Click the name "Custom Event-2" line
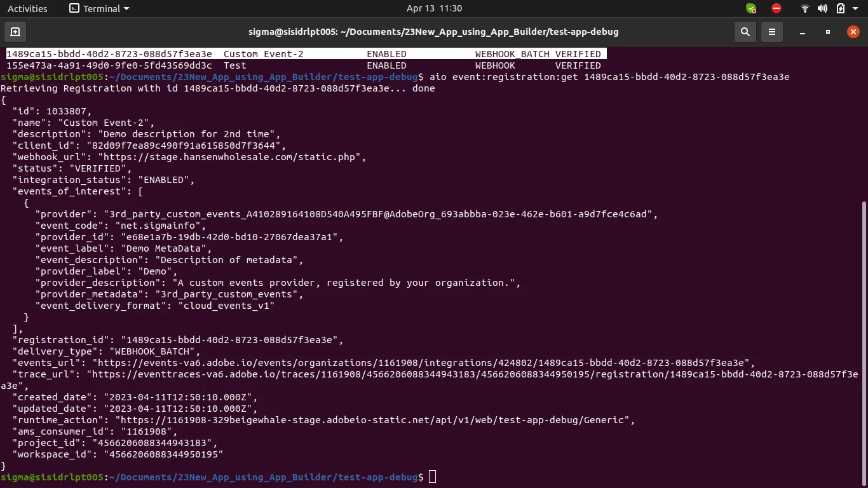The width and height of the screenshot is (868, 488). coord(83,123)
